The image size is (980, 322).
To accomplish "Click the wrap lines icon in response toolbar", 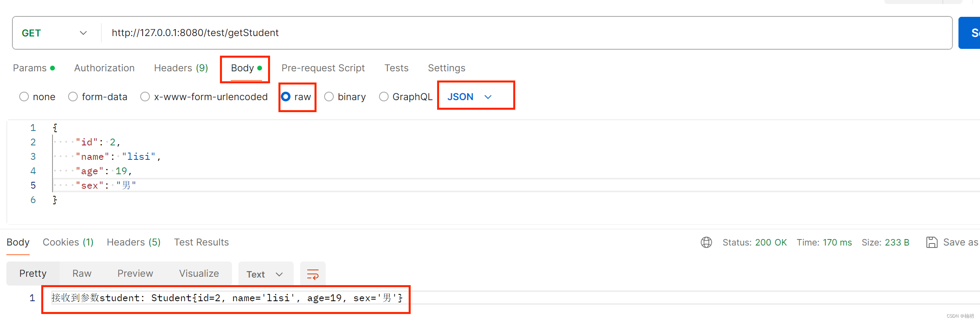I will [313, 274].
